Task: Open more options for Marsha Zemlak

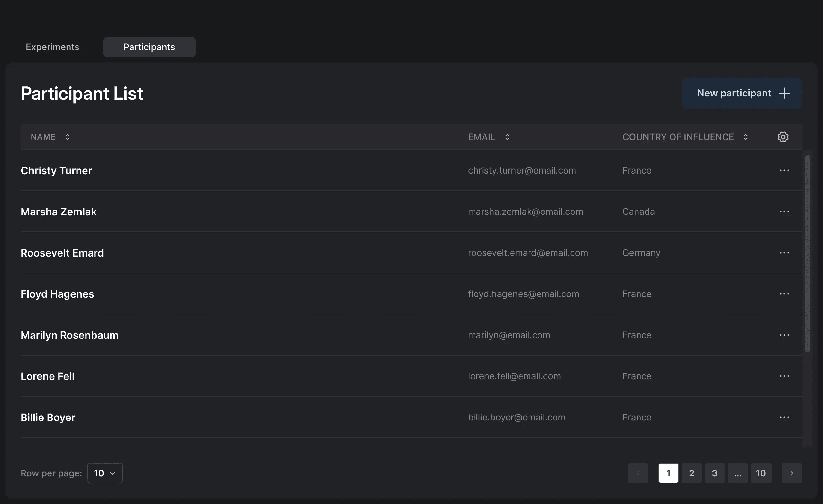Action: pos(784,212)
